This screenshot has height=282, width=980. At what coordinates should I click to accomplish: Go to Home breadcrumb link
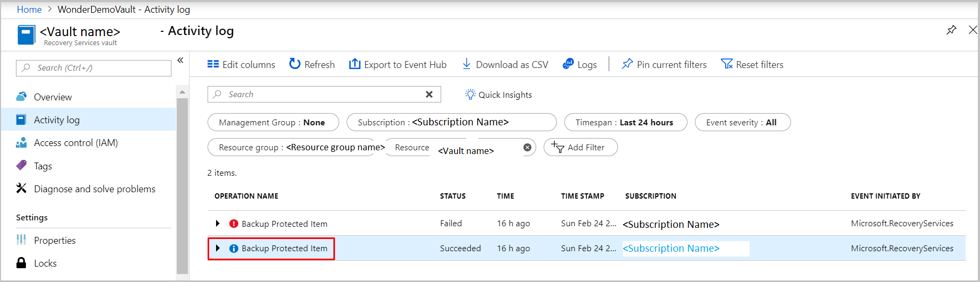(x=29, y=10)
